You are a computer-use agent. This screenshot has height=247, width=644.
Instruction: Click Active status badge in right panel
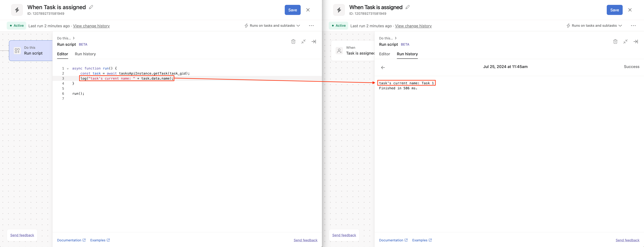point(338,26)
